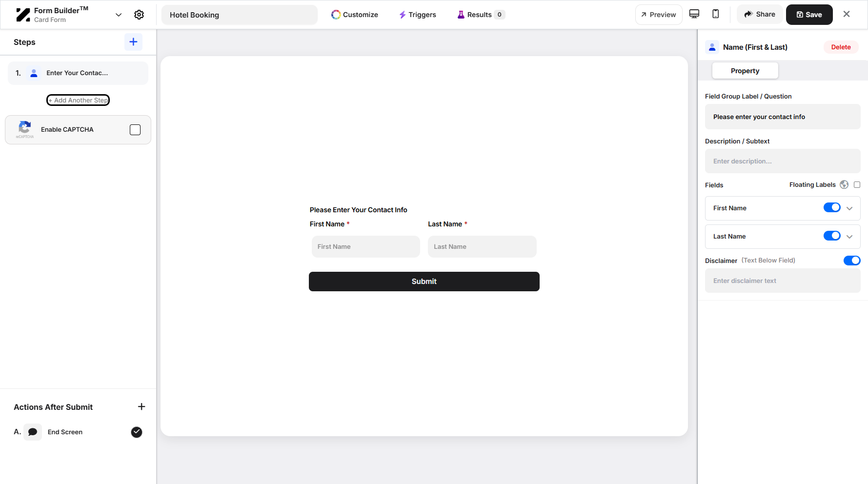The height and width of the screenshot is (484, 868).
Task: Click 'Please Enter Your Contact Info' heading
Action: pyautogui.click(x=358, y=210)
